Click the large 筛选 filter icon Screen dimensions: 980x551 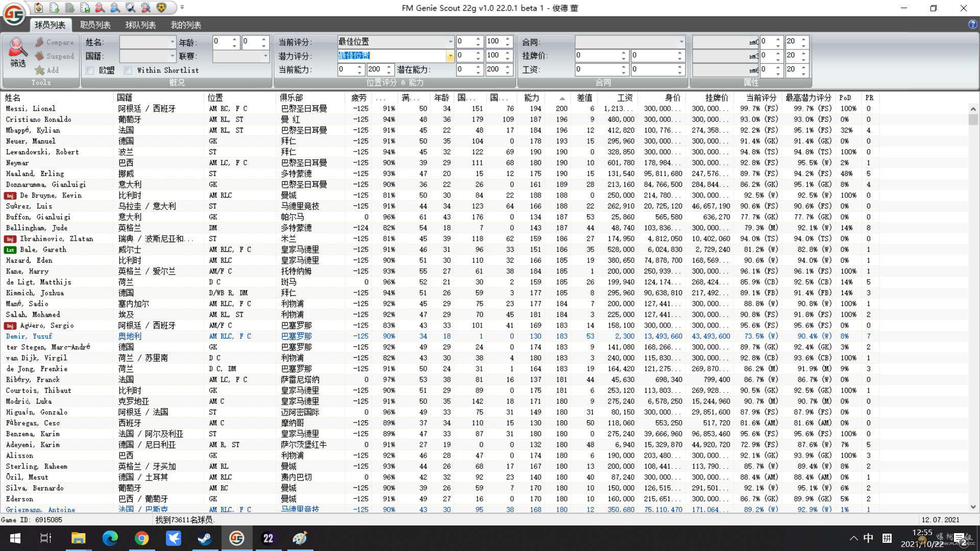click(17, 53)
